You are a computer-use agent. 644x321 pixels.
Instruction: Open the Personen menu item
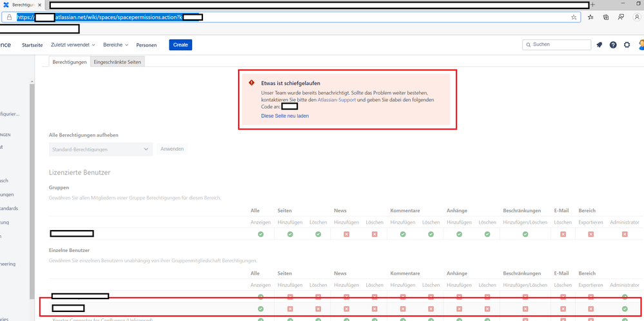(146, 45)
